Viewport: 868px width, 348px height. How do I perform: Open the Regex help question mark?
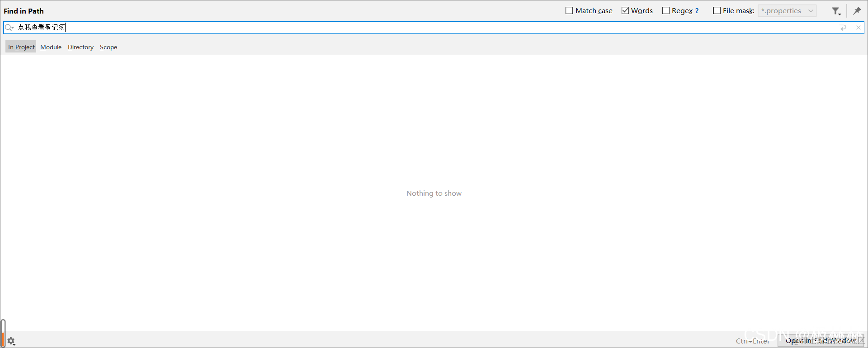[x=697, y=11]
